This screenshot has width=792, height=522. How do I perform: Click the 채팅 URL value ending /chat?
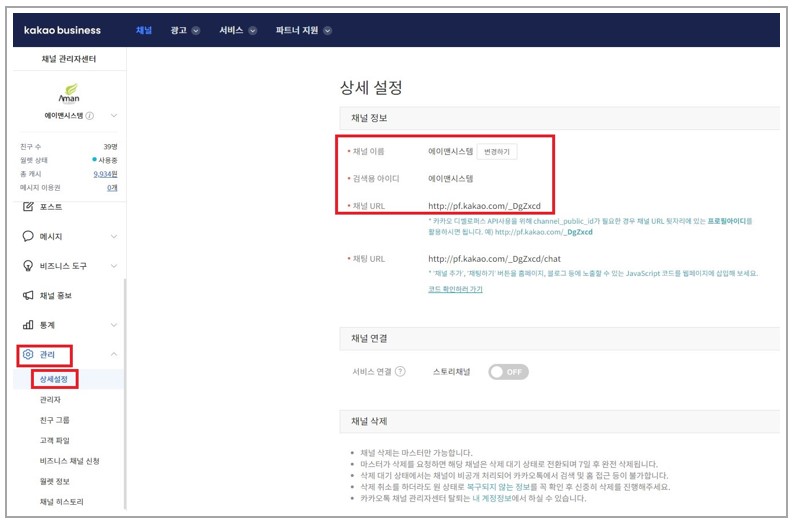click(x=494, y=259)
